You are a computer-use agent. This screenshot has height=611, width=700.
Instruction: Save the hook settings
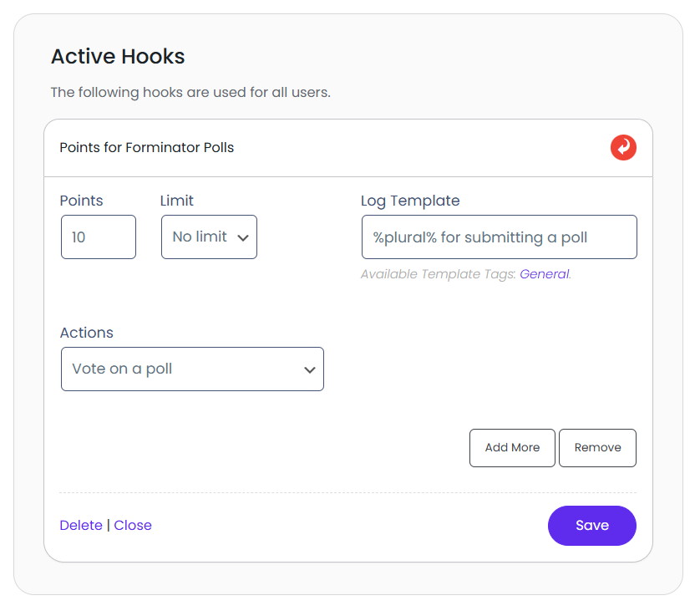(591, 526)
